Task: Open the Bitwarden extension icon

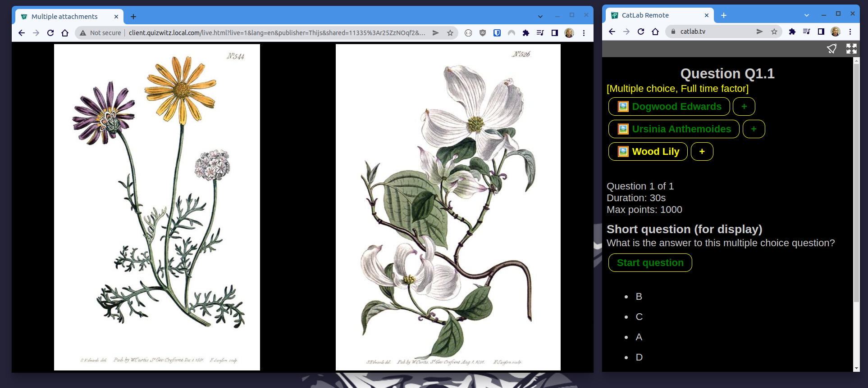Action: (x=497, y=33)
